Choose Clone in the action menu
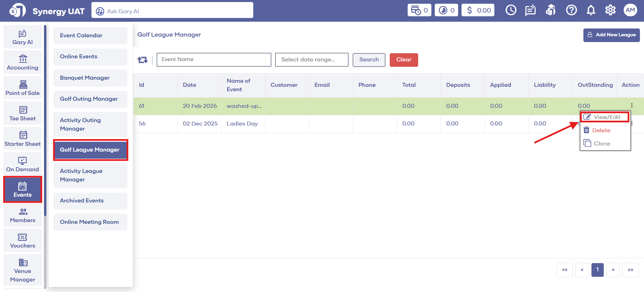 point(601,143)
